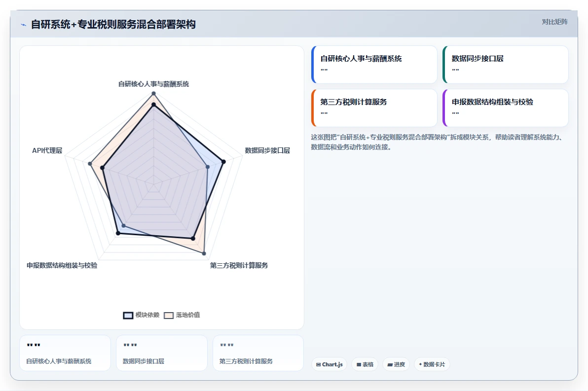588x391 pixels.
Task: Select the 申报数据结构组装与校验 module card
Action: click(506, 108)
